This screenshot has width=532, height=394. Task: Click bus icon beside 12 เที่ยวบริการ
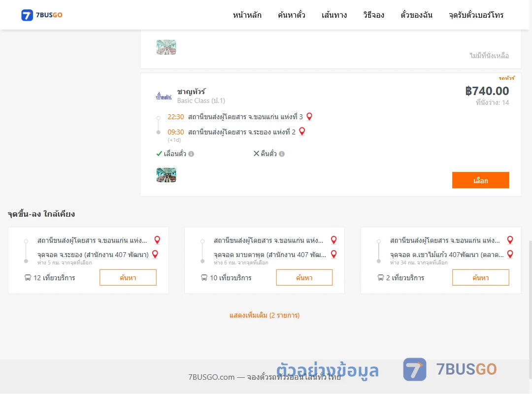pyautogui.click(x=28, y=278)
